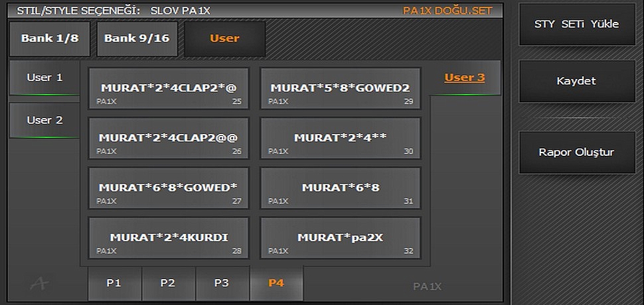Image resolution: width=644 pixels, height=305 pixels.
Task: Open the Bank 9/16 tab
Action: tap(137, 38)
